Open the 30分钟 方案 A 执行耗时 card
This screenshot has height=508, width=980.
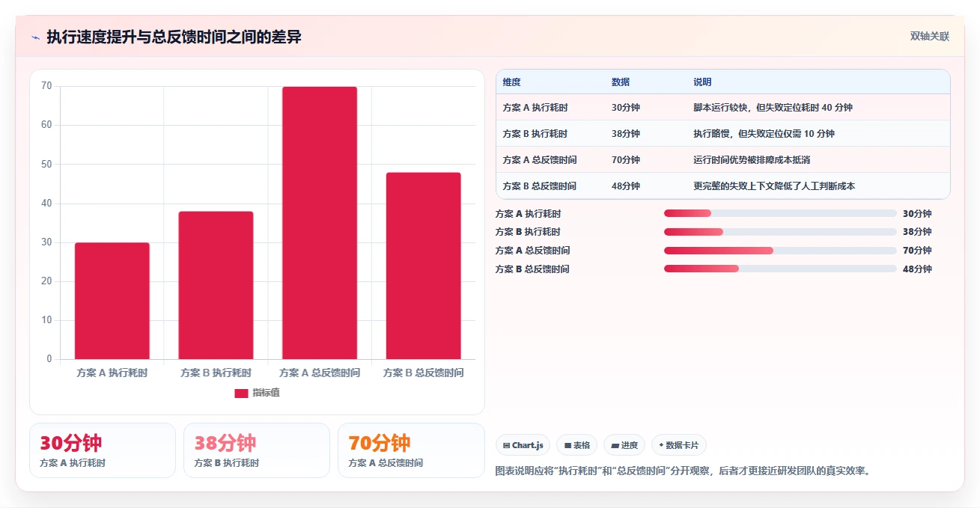click(103, 450)
